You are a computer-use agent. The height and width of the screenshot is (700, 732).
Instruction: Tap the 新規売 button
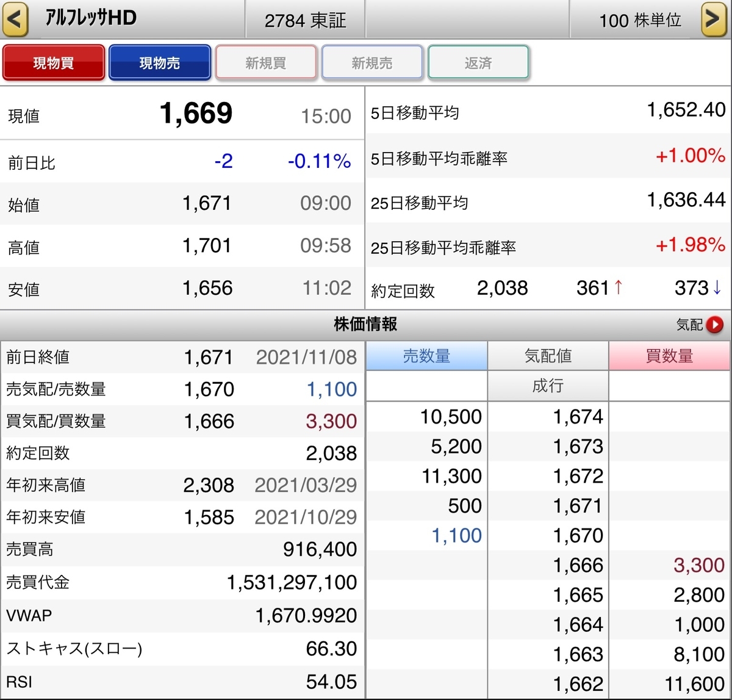coord(372,63)
